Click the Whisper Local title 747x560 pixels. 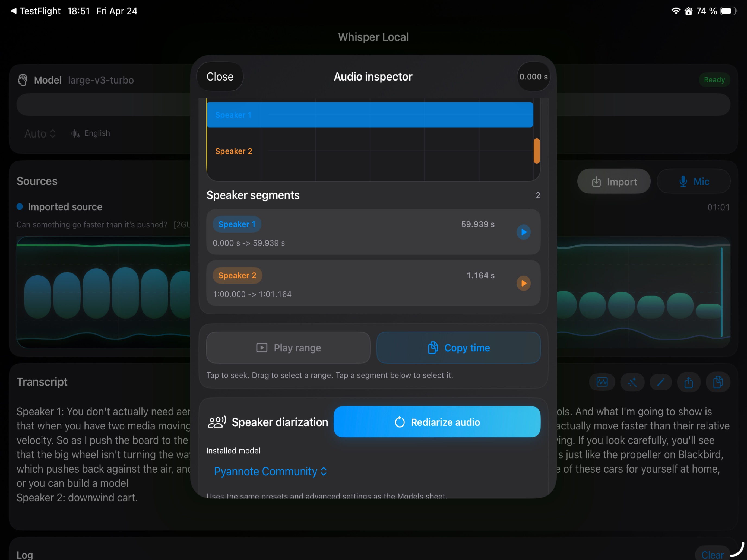[373, 37]
